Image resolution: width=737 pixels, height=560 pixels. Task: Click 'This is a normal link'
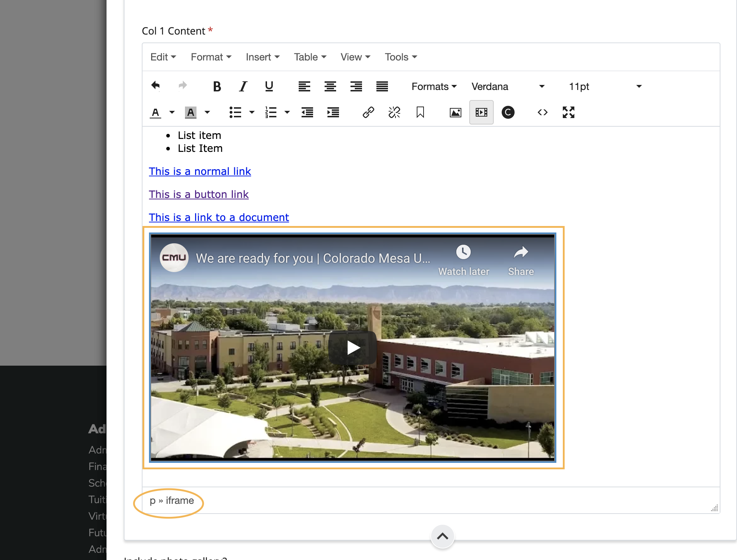tap(200, 171)
